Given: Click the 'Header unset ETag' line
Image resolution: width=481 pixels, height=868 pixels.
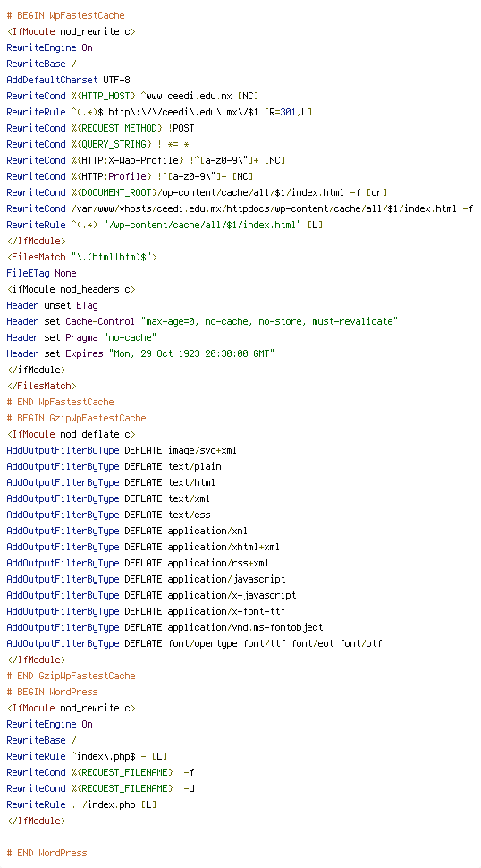Looking at the screenshot, I should 53,305.
